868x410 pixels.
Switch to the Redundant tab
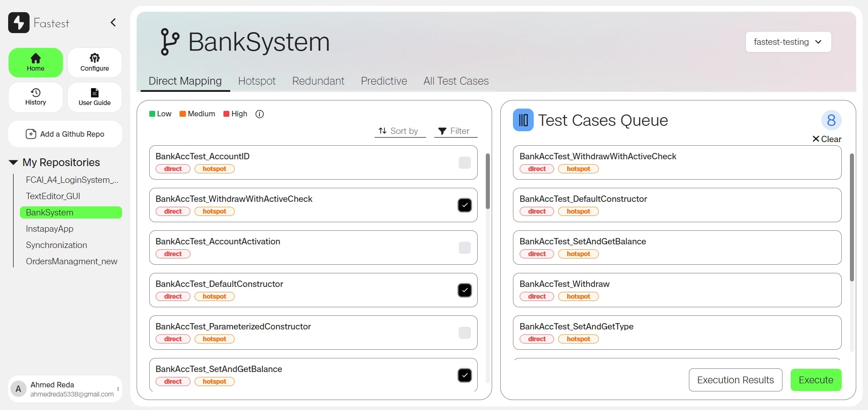click(x=318, y=81)
